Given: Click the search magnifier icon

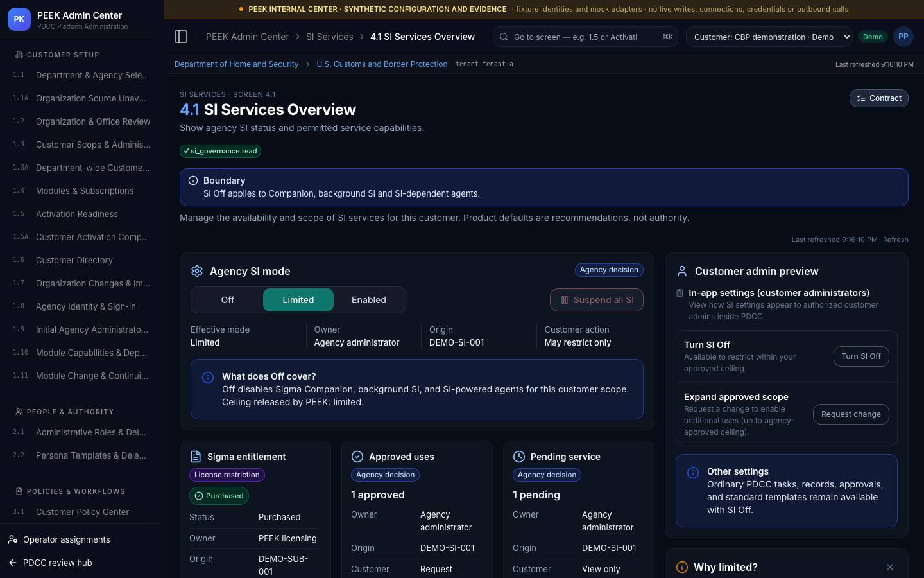Looking at the screenshot, I should [x=504, y=37].
